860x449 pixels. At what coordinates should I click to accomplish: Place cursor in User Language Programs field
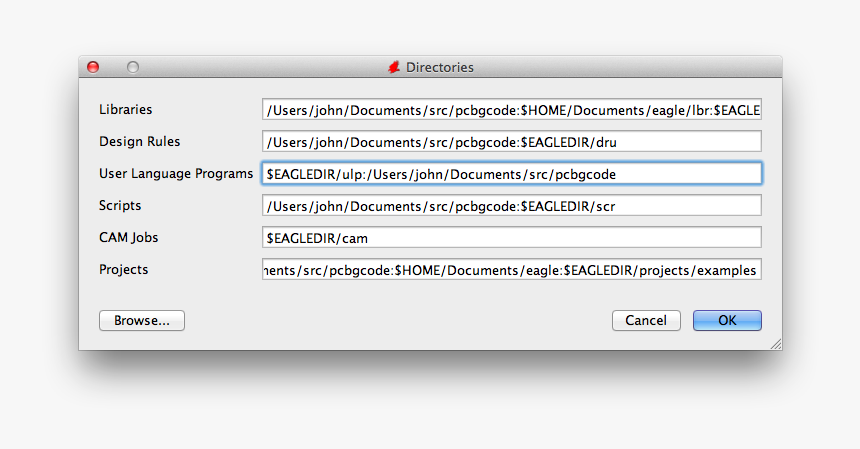tap(512, 173)
